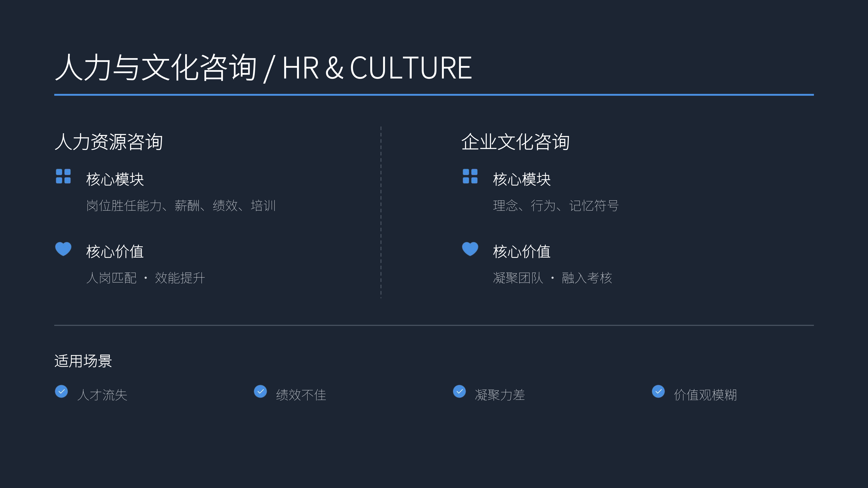868x488 pixels.
Task: Click text 理念、行为、记忆符号
Action: [556, 205]
